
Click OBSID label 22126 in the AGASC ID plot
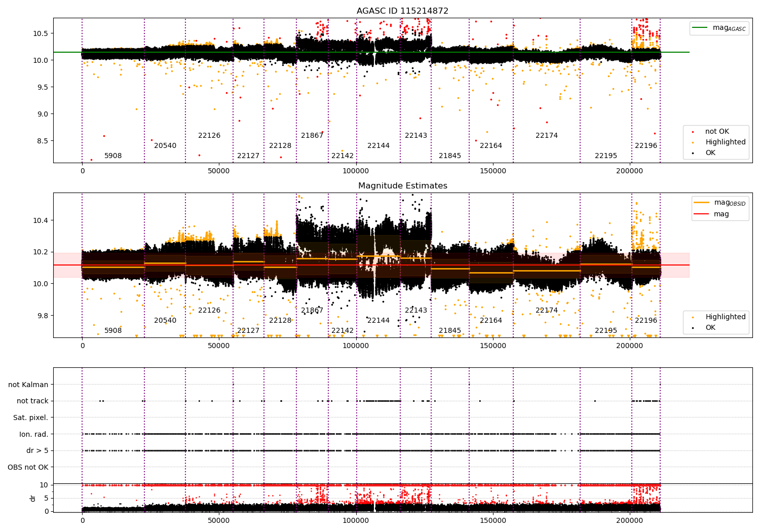pyautogui.click(x=209, y=136)
